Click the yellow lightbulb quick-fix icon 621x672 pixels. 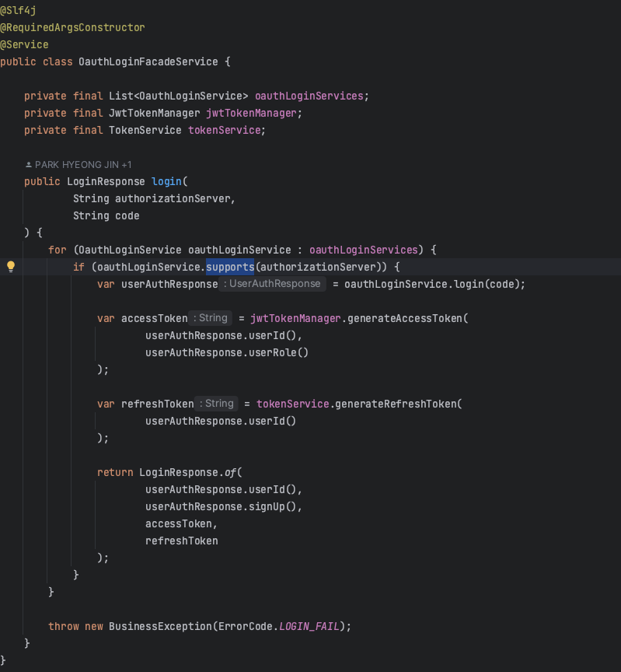(x=11, y=267)
